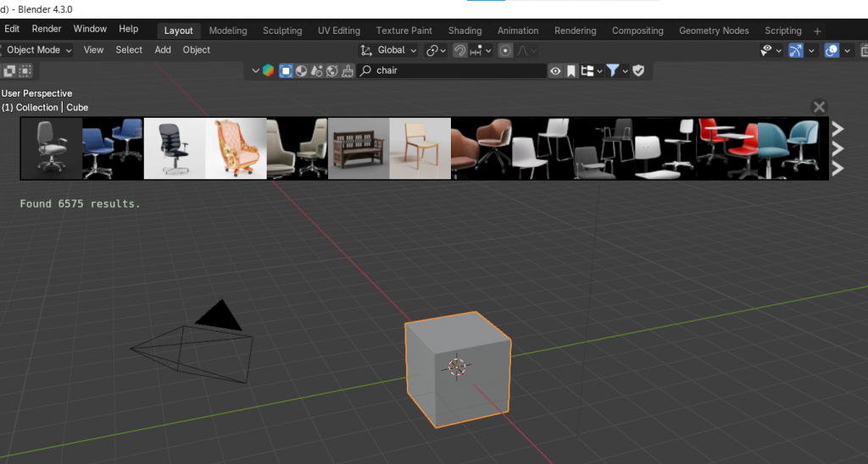This screenshot has height=464, width=868.
Task: Click the top next-results arrow button
Action: click(837, 129)
